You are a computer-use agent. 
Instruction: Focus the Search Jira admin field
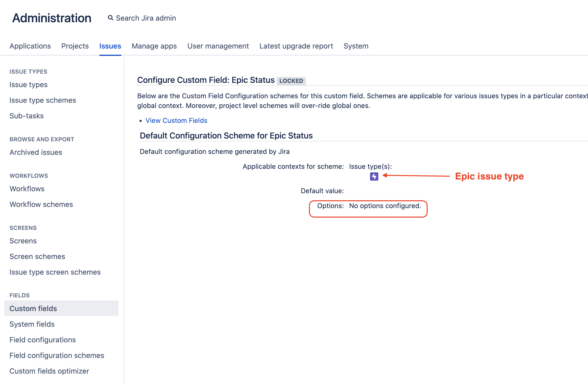point(146,18)
